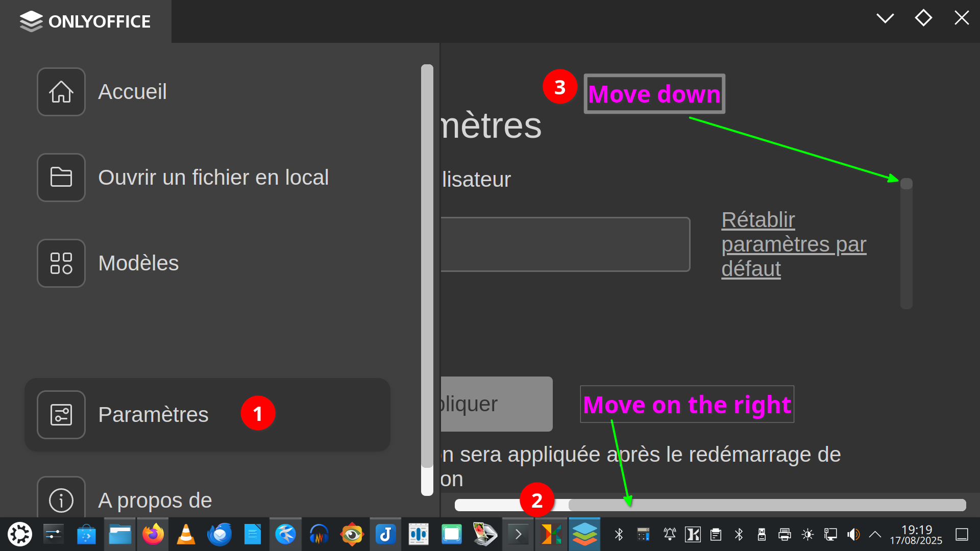Click the horizontal scrollbar at bottom

click(766, 505)
